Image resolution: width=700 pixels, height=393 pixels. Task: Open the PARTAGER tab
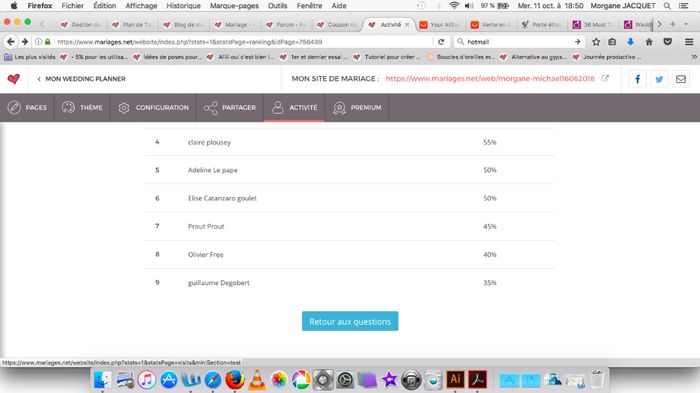tap(229, 108)
